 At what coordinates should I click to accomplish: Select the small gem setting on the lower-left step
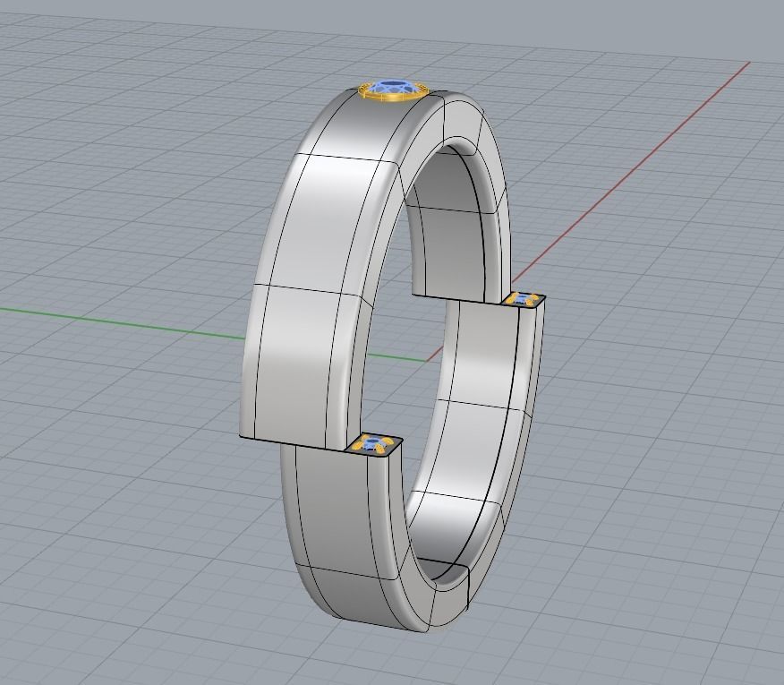pyautogui.click(x=373, y=444)
